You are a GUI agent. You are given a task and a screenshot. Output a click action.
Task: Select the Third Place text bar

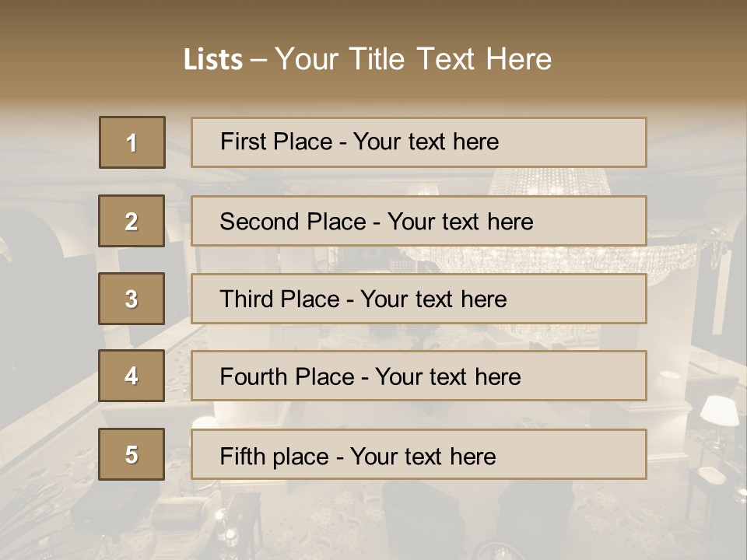click(x=419, y=299)
